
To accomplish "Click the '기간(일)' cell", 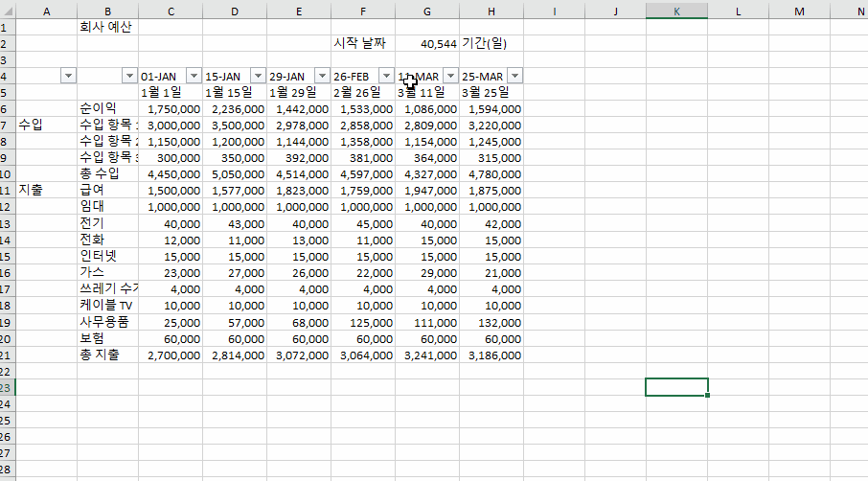I will (491, 43).
